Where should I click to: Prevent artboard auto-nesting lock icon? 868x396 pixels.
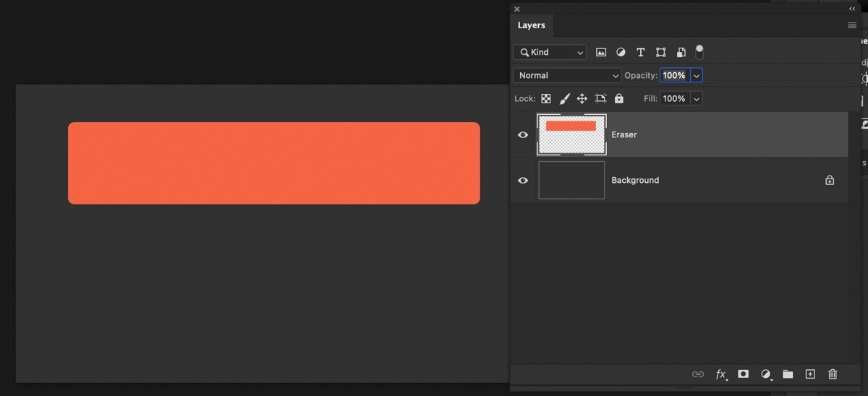point(600,98)
